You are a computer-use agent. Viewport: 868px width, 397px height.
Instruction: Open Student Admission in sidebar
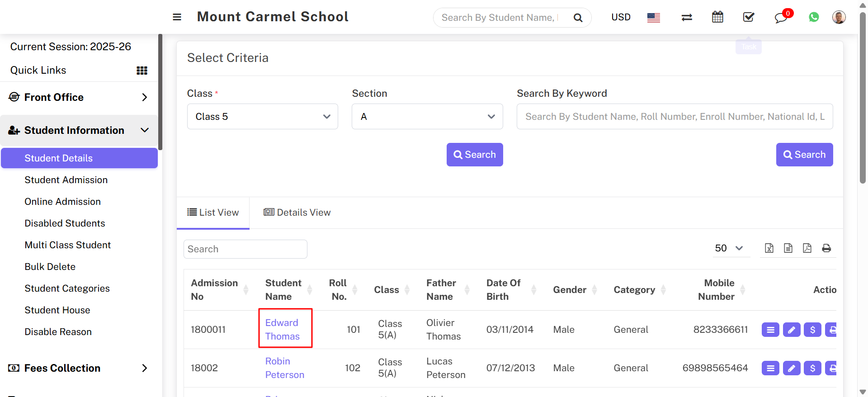(x=66, y=180)
